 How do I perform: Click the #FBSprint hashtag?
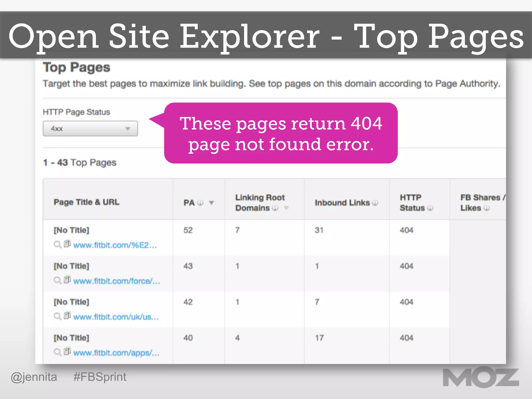100,377
